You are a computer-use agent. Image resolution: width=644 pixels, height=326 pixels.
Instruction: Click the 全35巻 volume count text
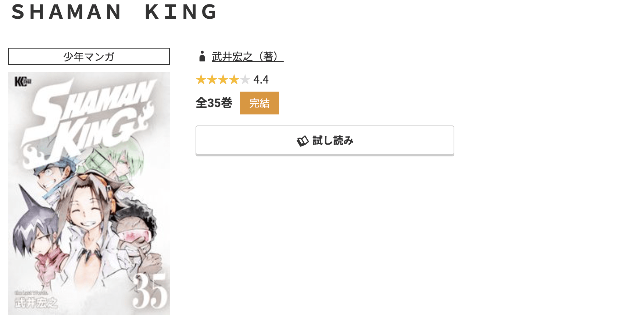point(214,103)
